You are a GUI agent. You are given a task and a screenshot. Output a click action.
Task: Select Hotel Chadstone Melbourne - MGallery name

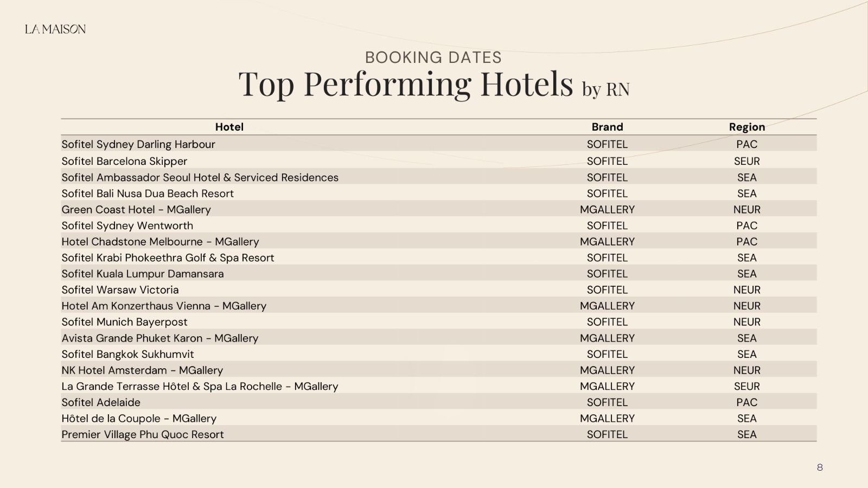(x=160, y=242)
